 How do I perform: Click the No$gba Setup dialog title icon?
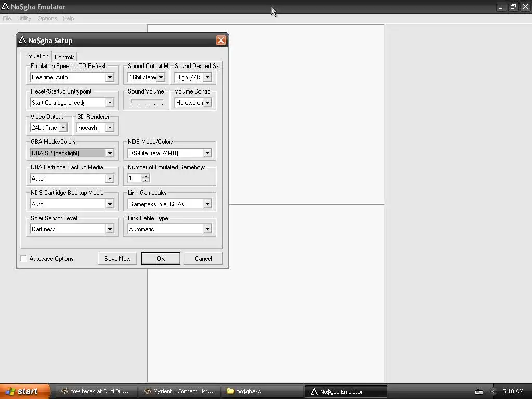[x=22, y=40]
